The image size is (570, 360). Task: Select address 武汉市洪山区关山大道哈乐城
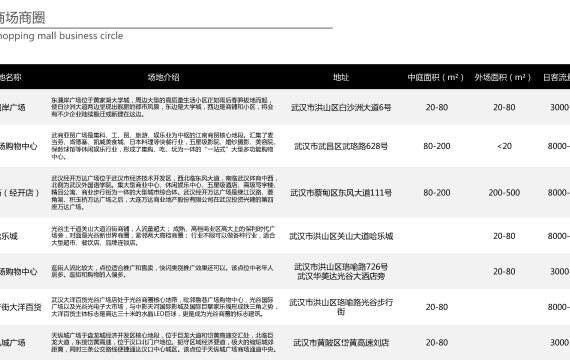[x=341, y=236]
